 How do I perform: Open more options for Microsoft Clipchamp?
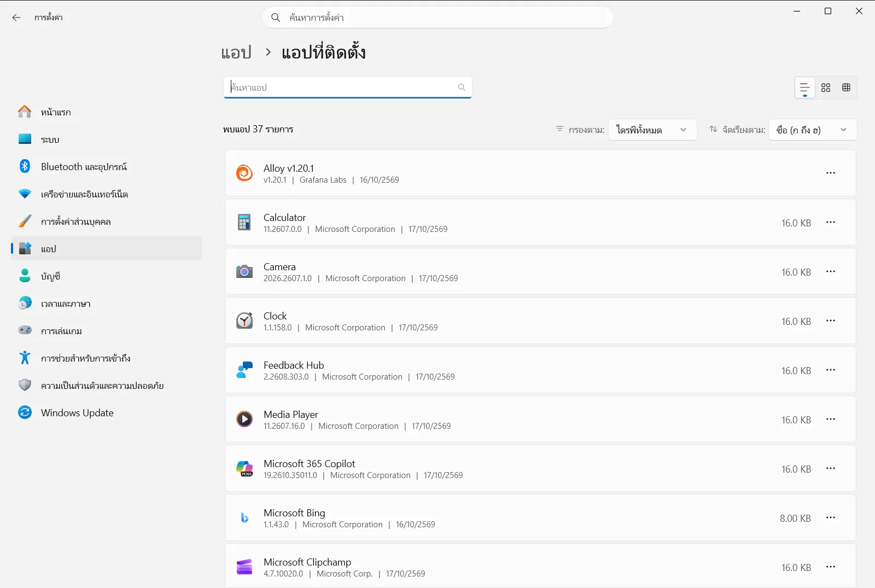[831, 567]
